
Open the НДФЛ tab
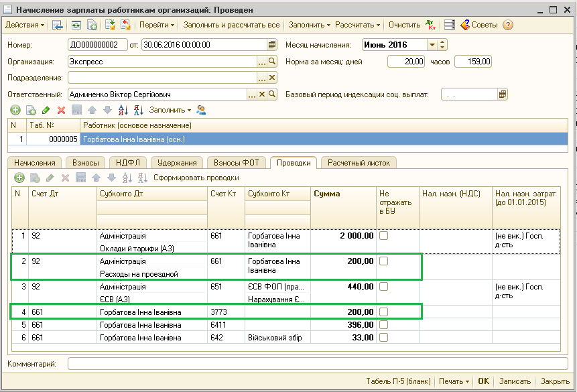click(x=128, y=163)
